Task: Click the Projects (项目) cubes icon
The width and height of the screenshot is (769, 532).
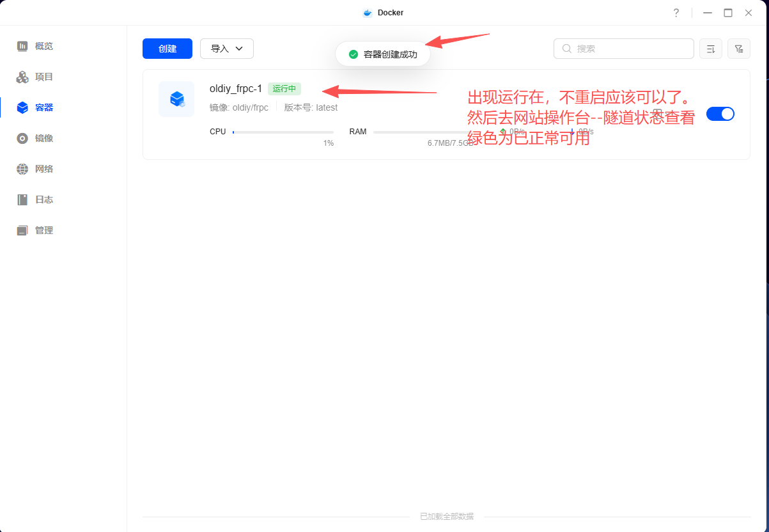Action: coord(22,77)
